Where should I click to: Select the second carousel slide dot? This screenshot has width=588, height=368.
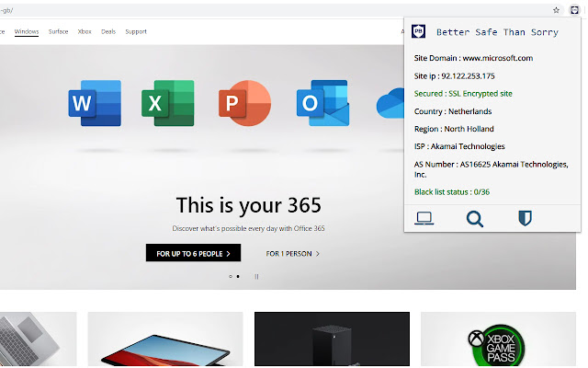238,276
